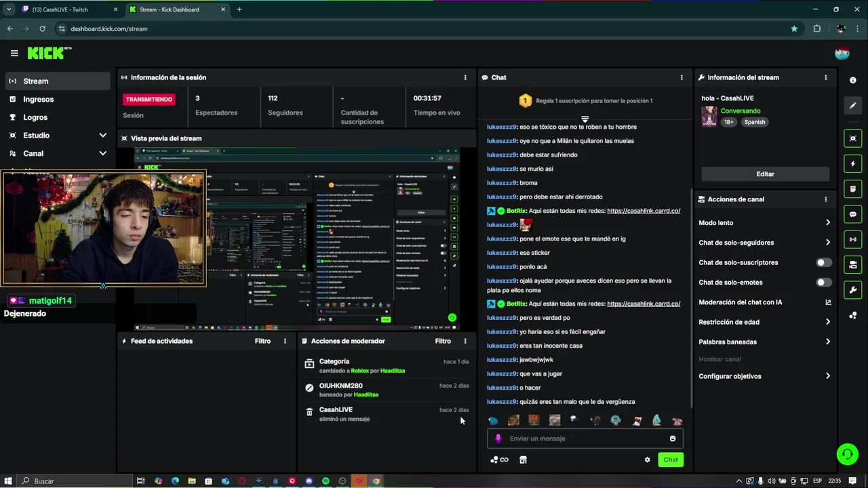Open Discord from the taskbar
The width and height of the screenshot is (868, 488).
click(309, 481)
